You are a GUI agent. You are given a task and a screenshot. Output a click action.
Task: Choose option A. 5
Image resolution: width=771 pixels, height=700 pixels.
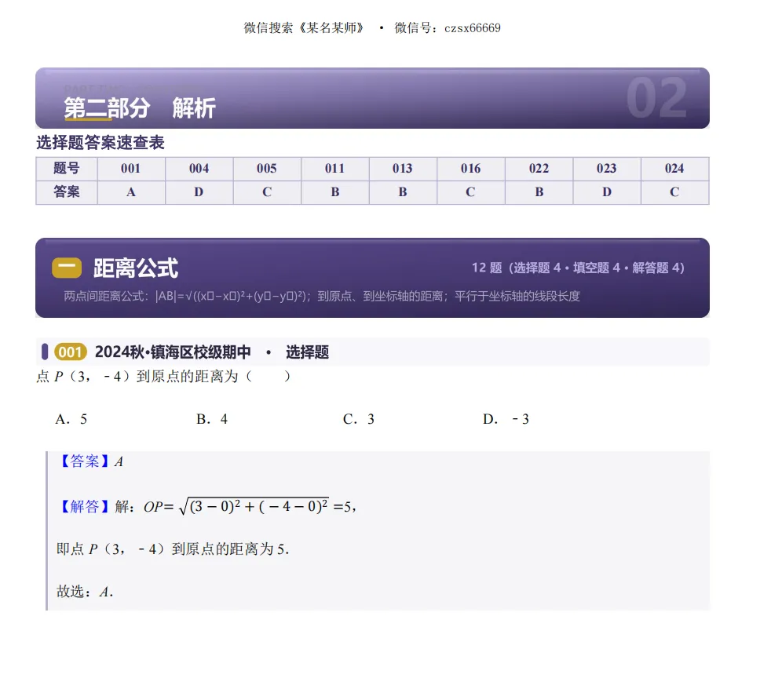71,419
